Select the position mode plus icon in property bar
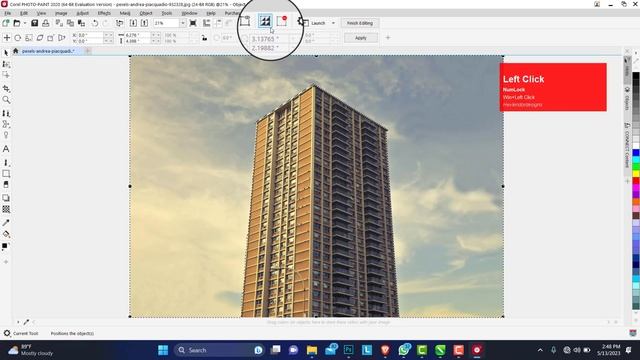 pyautogui.click(x=7, y=38)
